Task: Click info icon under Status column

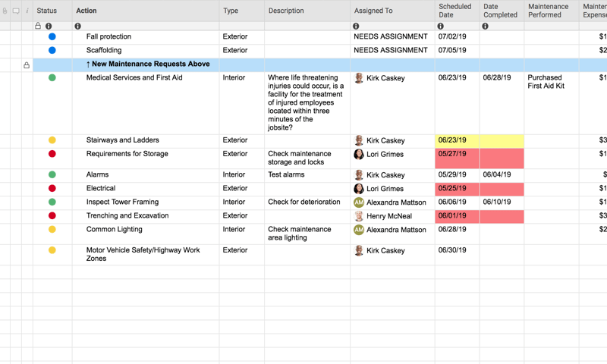Action: tap(49, 26)
